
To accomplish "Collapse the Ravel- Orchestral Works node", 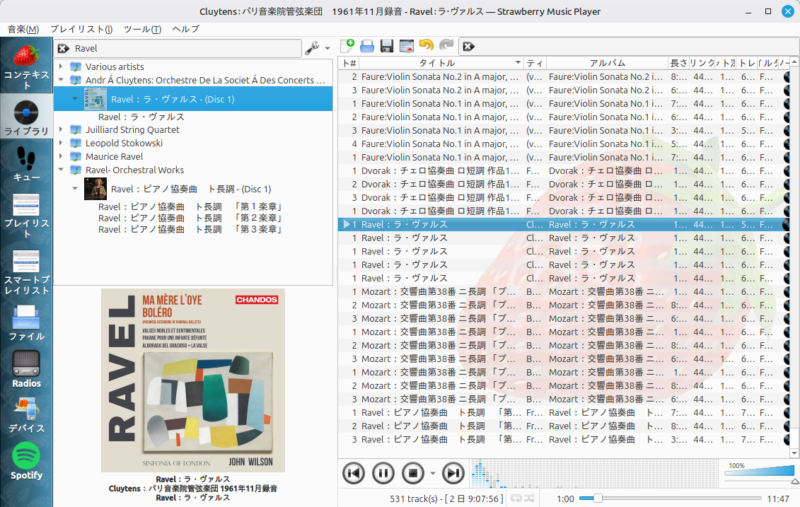I will click(61, 170).
